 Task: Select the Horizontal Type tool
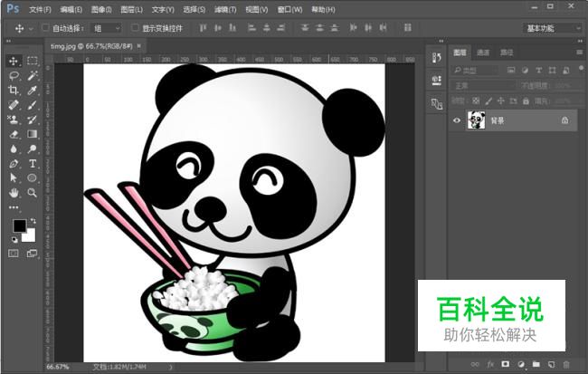coord(33,164)
